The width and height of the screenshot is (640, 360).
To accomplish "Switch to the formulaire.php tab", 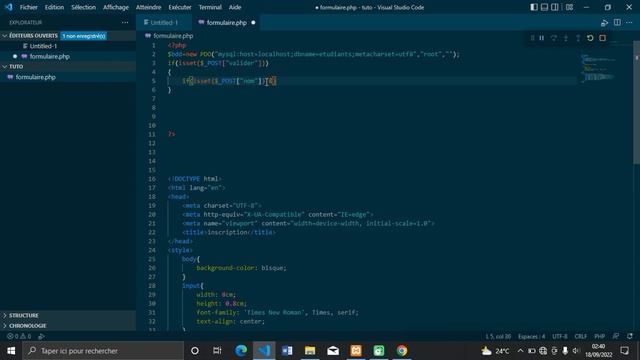I will tap(226, 22).
